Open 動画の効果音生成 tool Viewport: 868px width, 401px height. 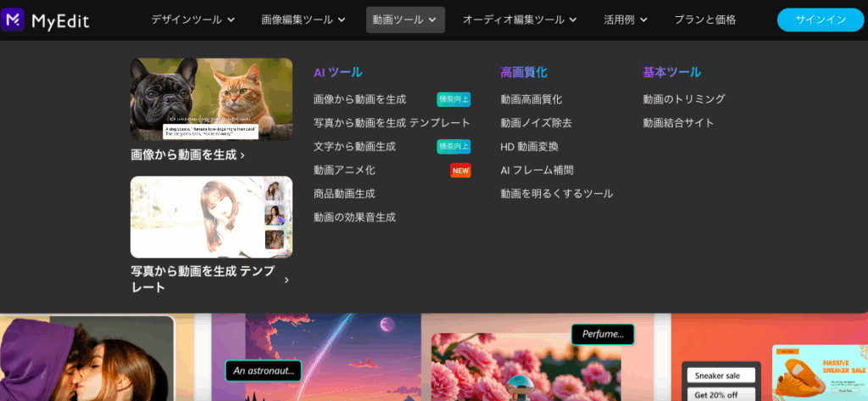click(x=354, y=218)
